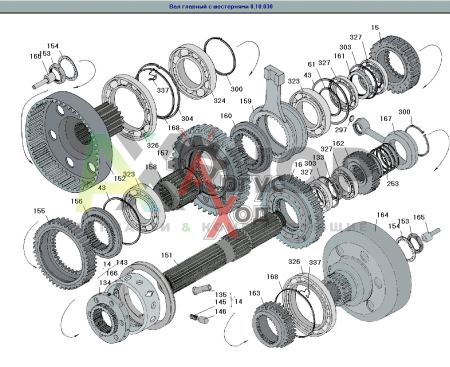Select part number label 146
This screenshot has height=367, width=450.
point(221,311)
